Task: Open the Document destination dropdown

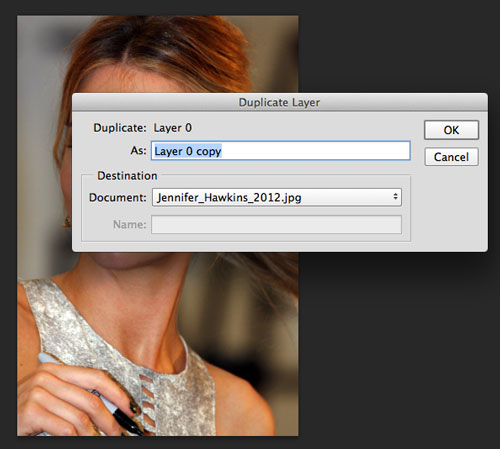Action: pyautogui.click(x=277, y=197)
